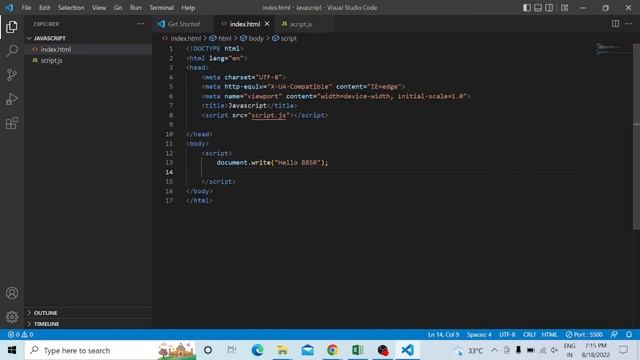This screenshot has width=640, height=360.
Task: Click the VS Code logo in title bar
Action: [9, 8]
